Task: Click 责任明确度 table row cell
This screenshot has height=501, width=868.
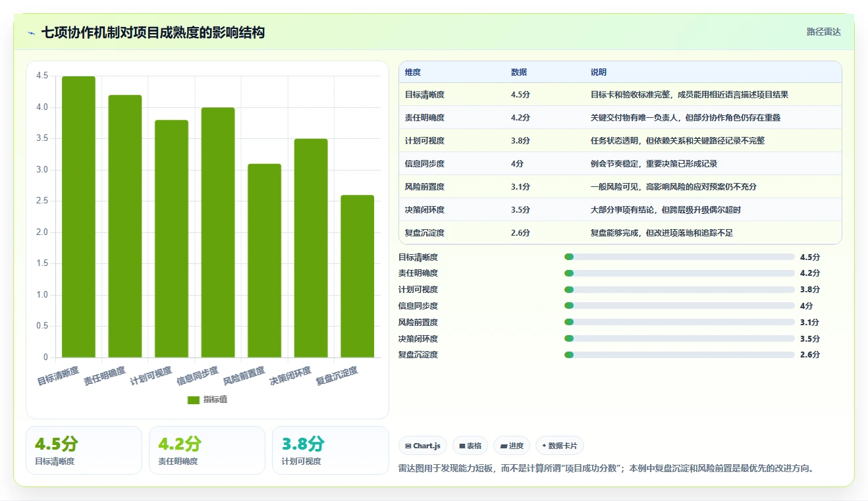Action: tap(425, 118)
